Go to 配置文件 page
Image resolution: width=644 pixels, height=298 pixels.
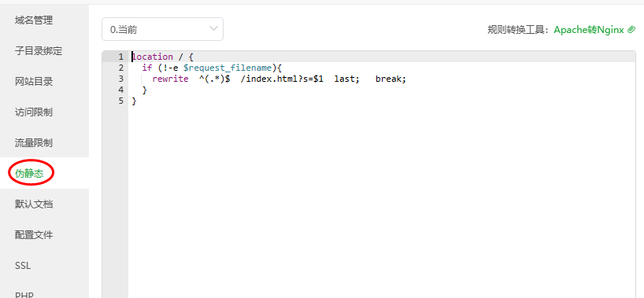coord(34,235)
